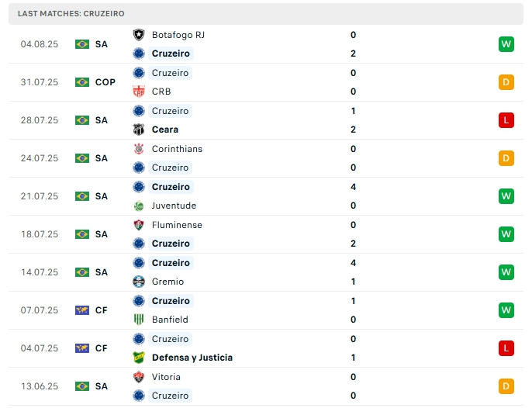Select the Fluminense team name

[x=177, y=225]
